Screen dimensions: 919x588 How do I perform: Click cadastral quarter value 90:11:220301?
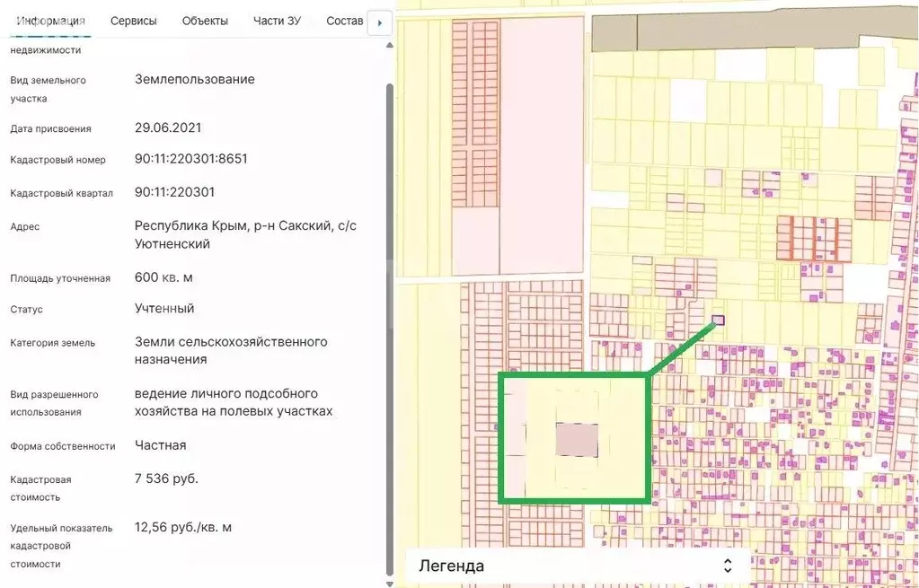pos(174,192)
